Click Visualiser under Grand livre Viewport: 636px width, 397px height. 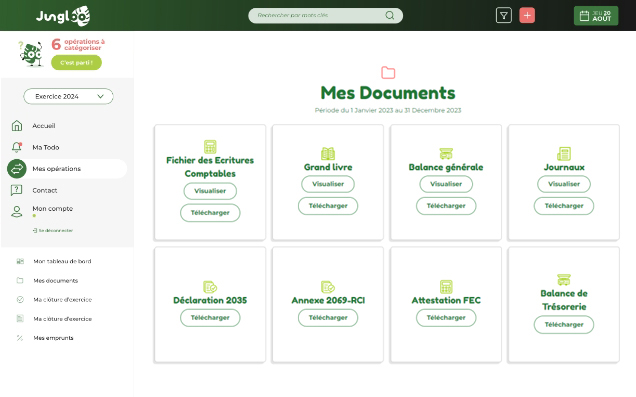click(328, 184)
